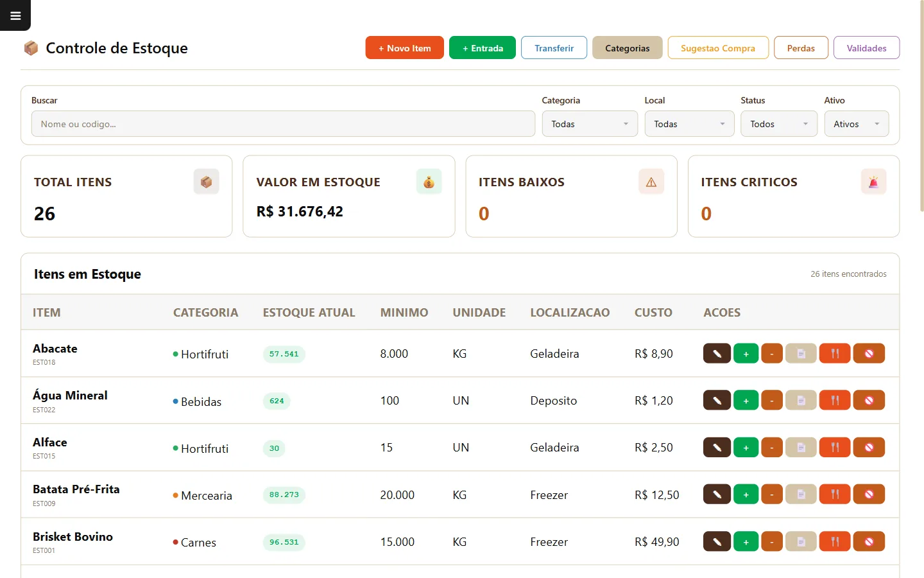The image size is (924, 578).
Task: Click the Mercearia category for Batata Pré-Frita
Action: [x=206, y=495]
